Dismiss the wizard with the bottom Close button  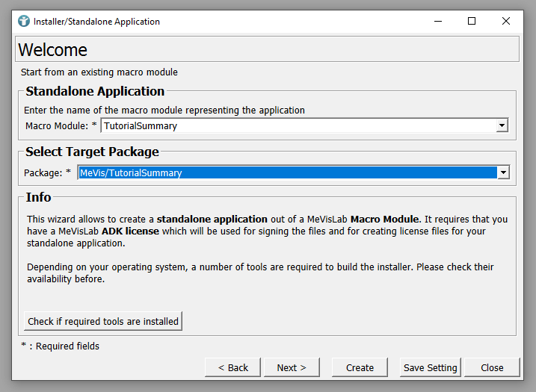492,367
